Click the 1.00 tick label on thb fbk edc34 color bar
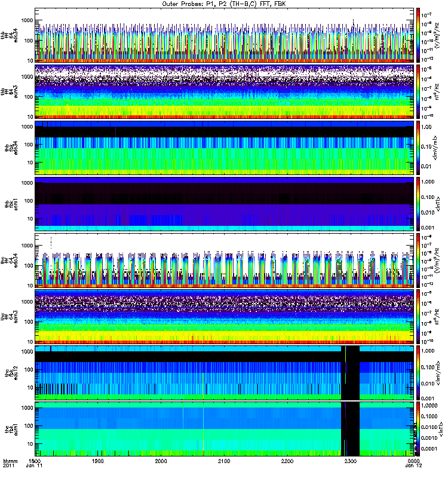The width and height of the screenshot is (448, 478). point(426,127)
